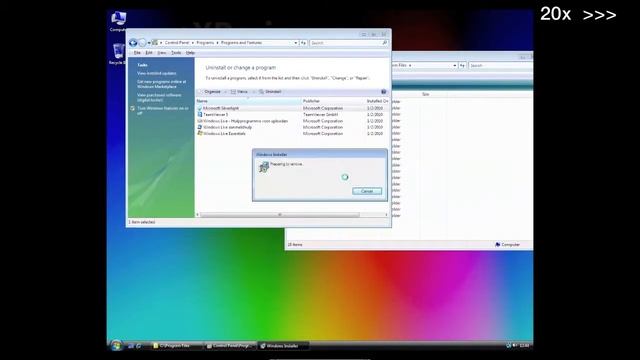This screenshot has width=640, height=360.
Task: Select the Recycle Bin desktop icon
Action: pos(118,54)
